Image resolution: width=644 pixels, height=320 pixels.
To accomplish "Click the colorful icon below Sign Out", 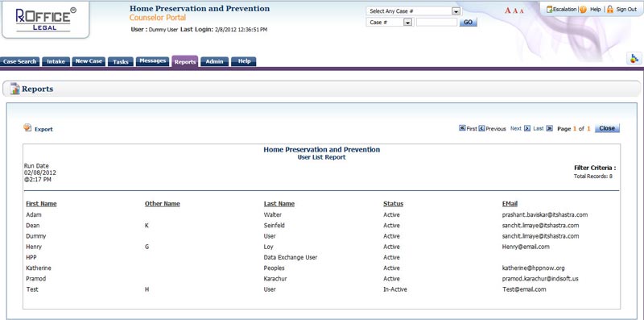I will [x=634, y=59].
